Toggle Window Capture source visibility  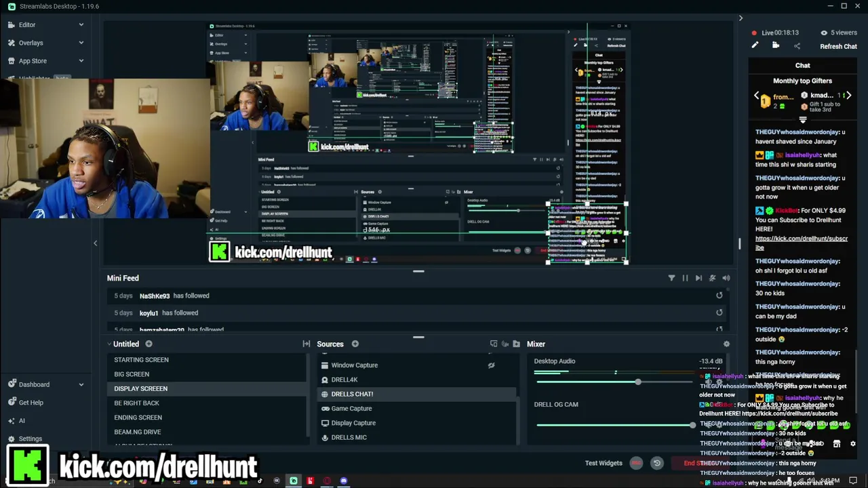[x=491, y=365]
